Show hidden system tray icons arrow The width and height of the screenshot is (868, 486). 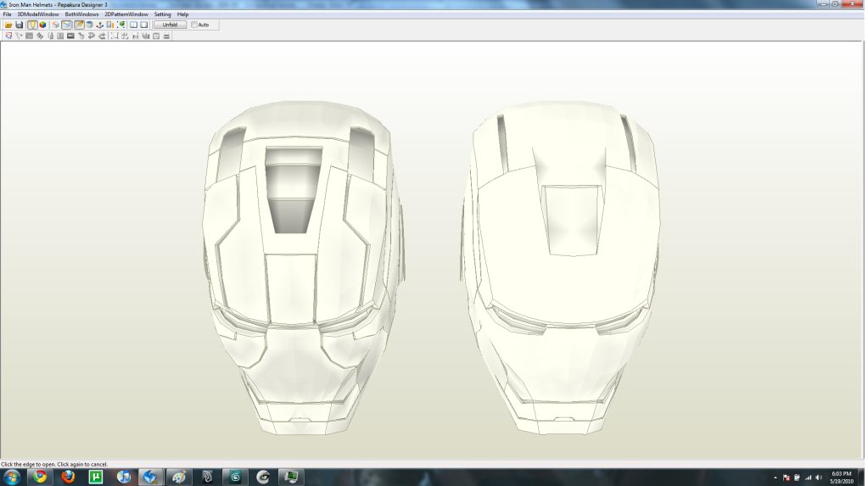(x=775, y=478)
